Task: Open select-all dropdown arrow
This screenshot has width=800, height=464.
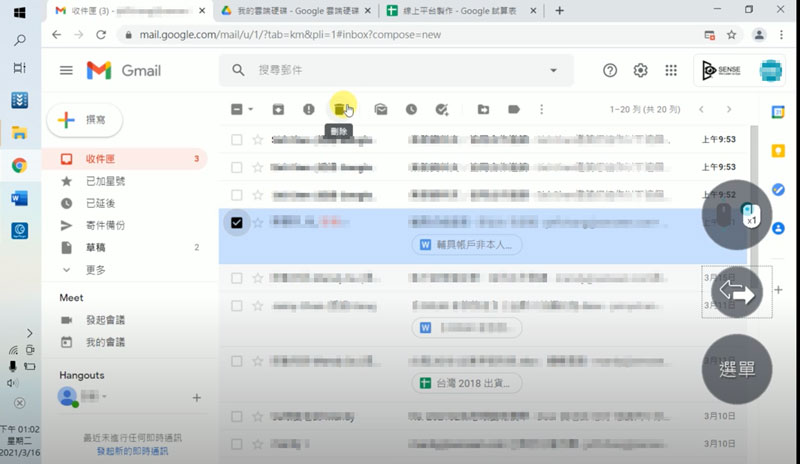Action: click(x=251, y=109)
